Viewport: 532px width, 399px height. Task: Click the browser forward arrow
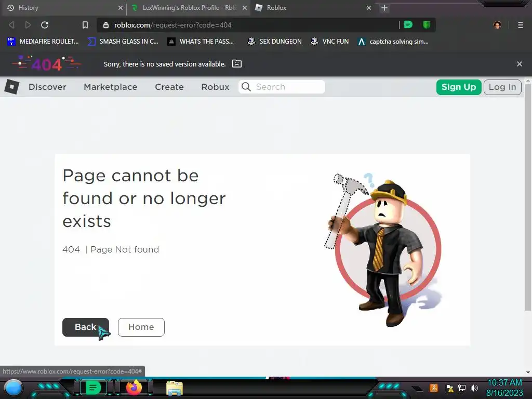pos(28,25)
